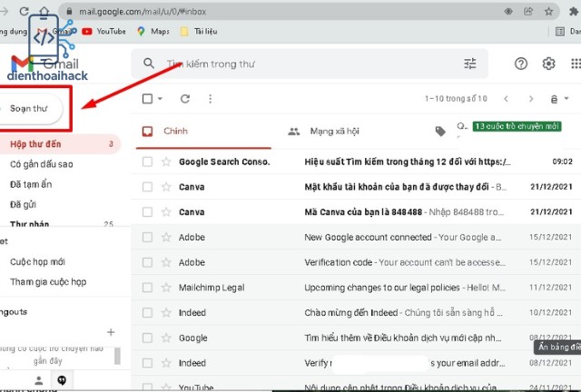
Task: Open Hangouts conversations bubble icon
Action: [x=62, y=380]
